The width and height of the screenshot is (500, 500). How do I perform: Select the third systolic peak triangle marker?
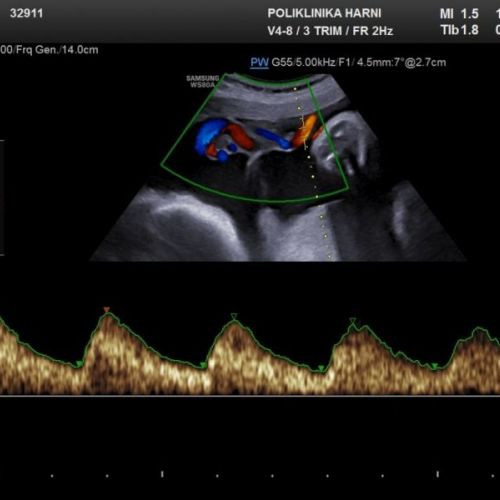[x=353, y=321]
